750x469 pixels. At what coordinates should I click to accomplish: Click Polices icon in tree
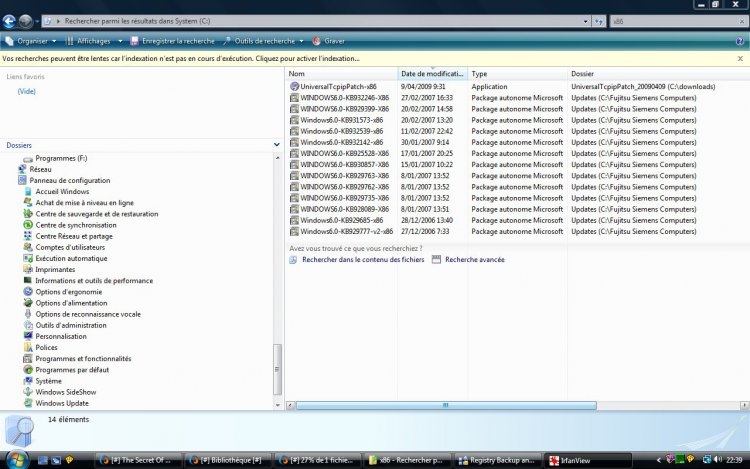click(28, 347)
